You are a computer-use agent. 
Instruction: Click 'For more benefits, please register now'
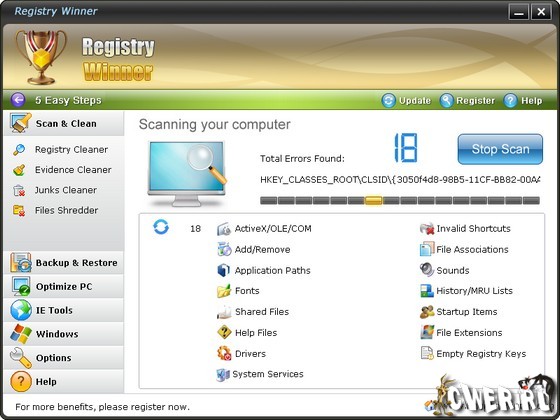pos(102,407)
